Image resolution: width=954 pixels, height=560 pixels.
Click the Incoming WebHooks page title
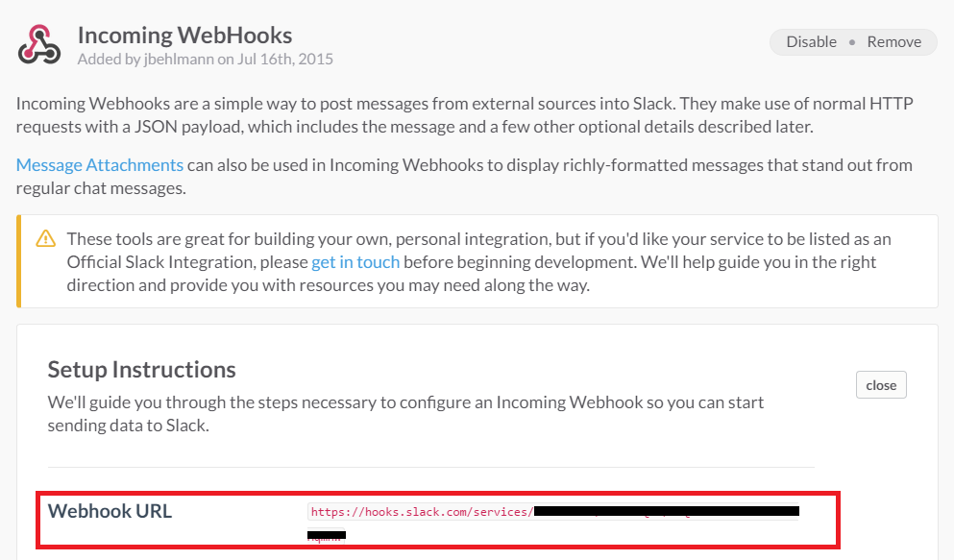tap(185, 35)
